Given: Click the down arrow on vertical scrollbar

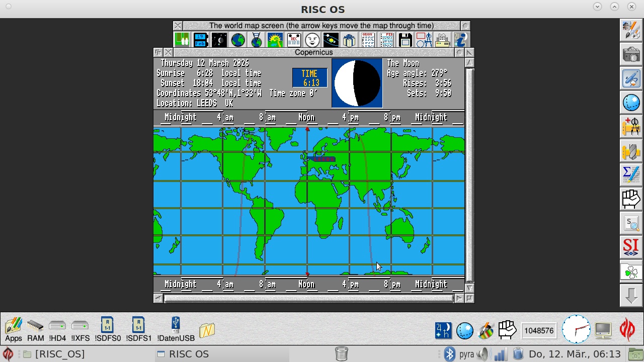Looking at the screenshot, I should click(x=469, y=288).
